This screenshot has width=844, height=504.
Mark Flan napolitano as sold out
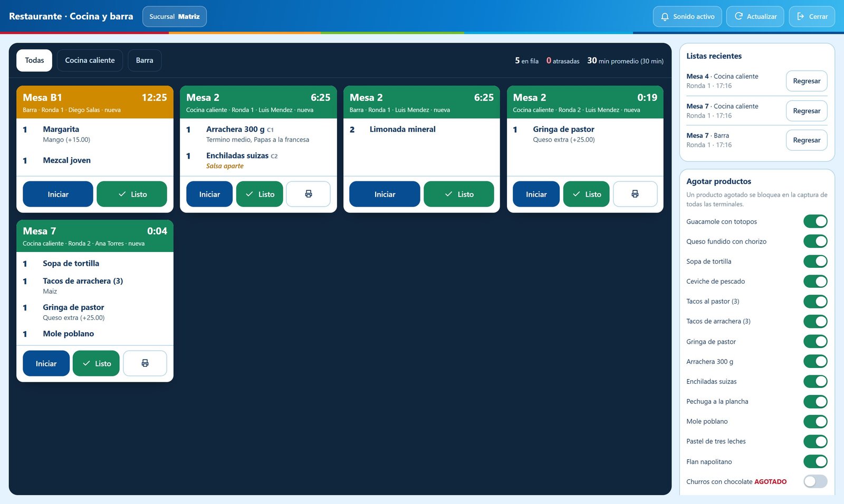click(x=816, y=462)
